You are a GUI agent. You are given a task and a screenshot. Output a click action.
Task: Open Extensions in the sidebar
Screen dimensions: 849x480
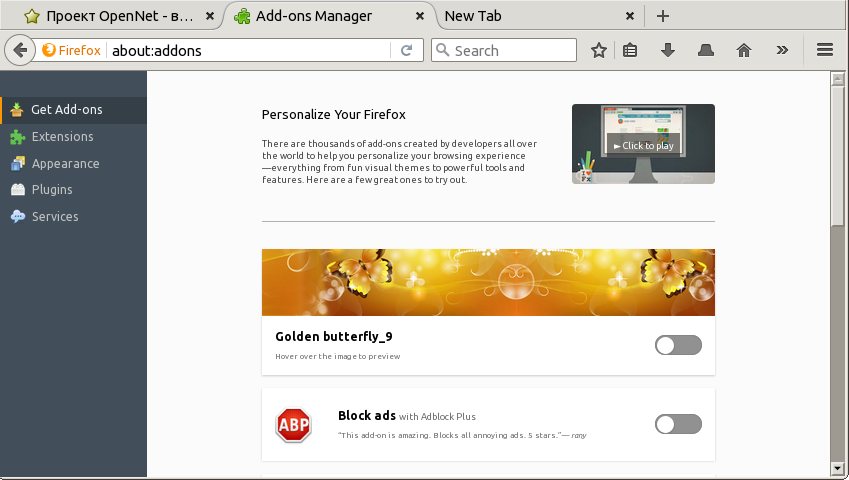point(62,137)
